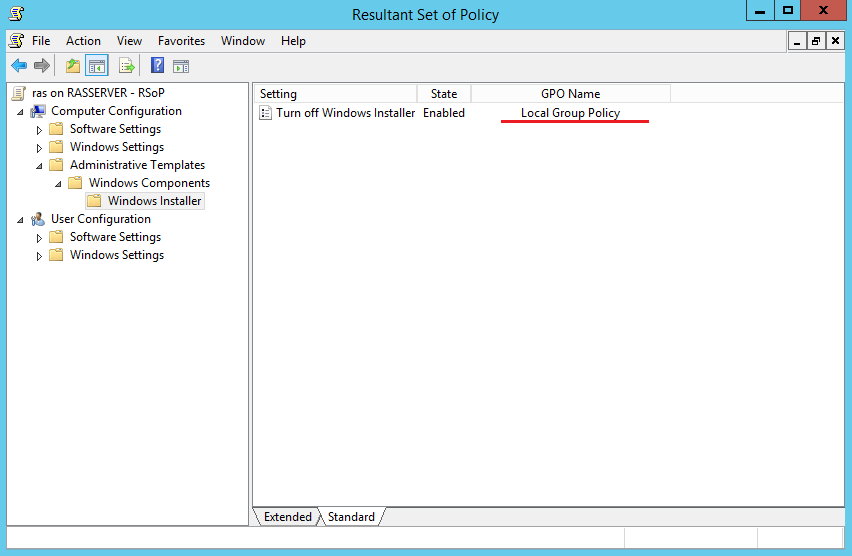Image resolution: width=852 pixels, height=556 pixels.
Task: Restore down the inner MMC console window
Action: click(x=816, y=41)
